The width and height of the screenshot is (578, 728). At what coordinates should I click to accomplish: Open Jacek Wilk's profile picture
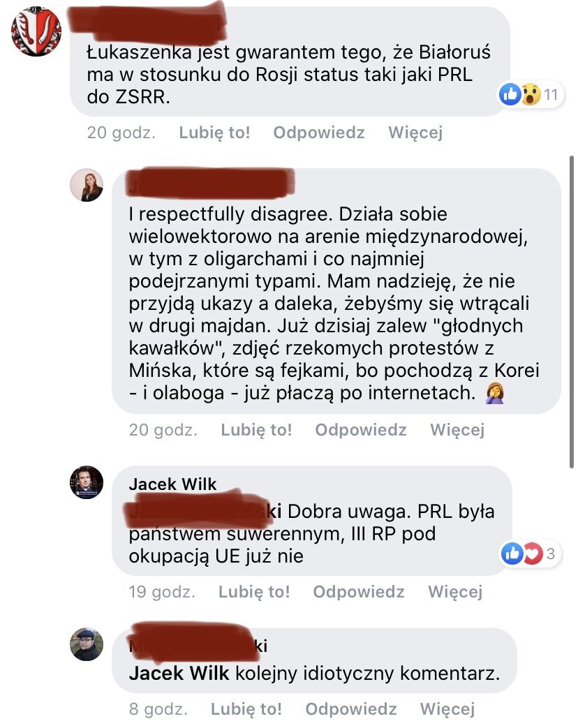pos(87,482)
